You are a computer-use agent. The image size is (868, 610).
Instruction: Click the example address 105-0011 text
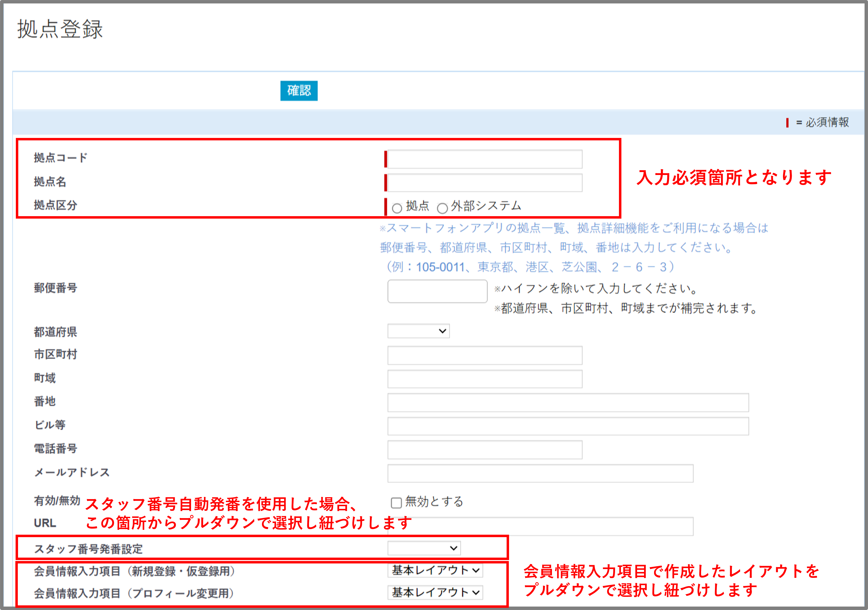(x=440, y=267)
